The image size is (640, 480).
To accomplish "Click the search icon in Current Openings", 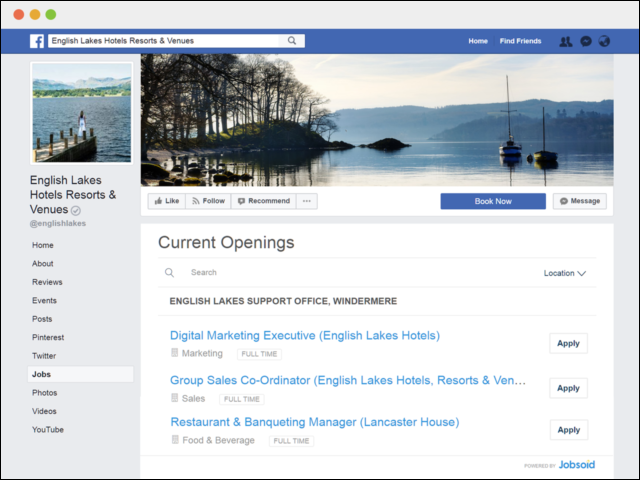I will coord(170,272).
